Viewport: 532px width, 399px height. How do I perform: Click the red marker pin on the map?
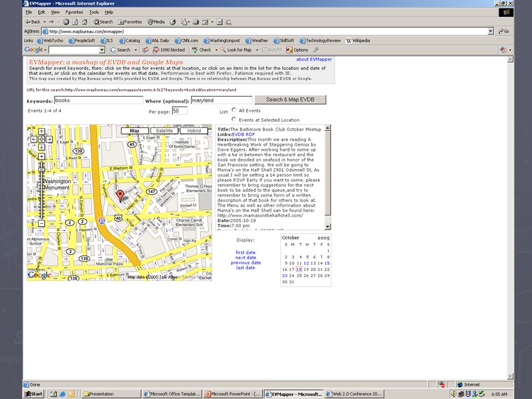coord(120,196)
